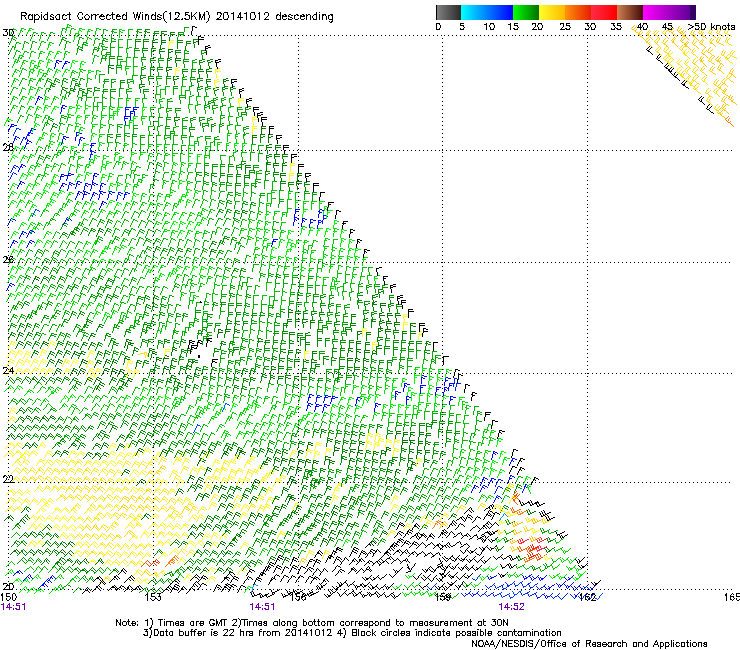The image size is (740, 650).
Task: Click the longitude 162 axis label
Action: [587, 598]
